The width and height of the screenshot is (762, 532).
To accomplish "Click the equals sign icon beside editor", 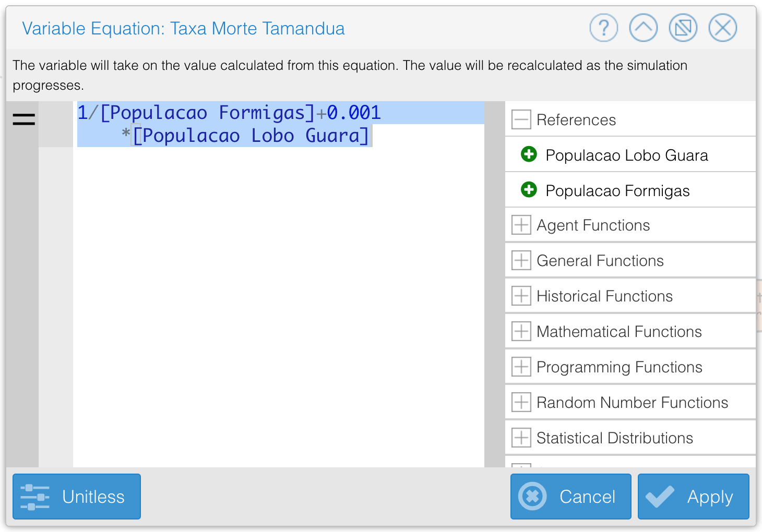I will click(24, 119).
